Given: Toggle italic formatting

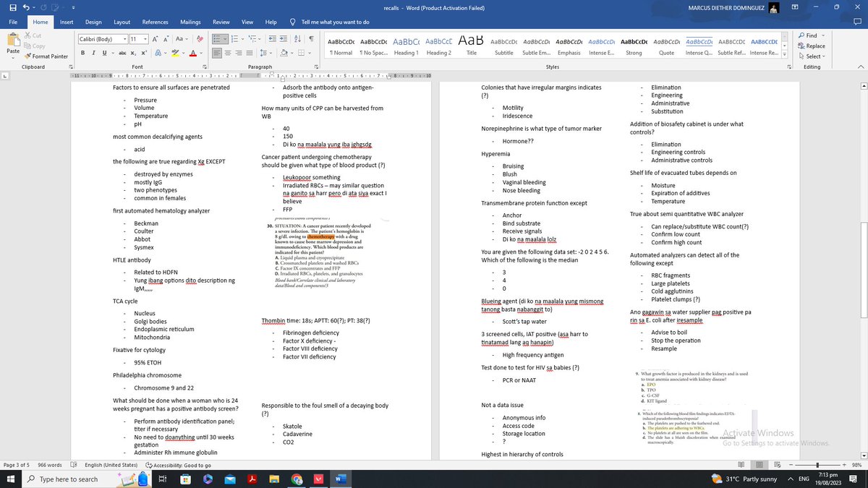Looking at the screenshot, I should tap(94, 53).
